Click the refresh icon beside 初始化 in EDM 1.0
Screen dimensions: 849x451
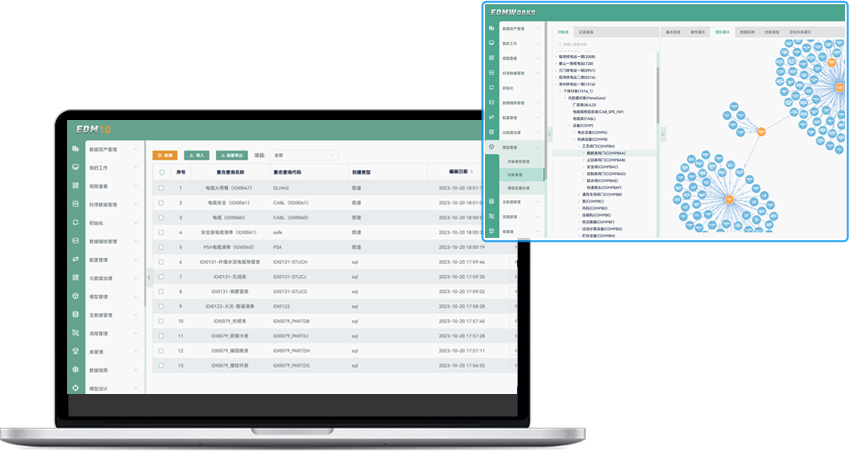pyautogui.click(x=75, y=223)
